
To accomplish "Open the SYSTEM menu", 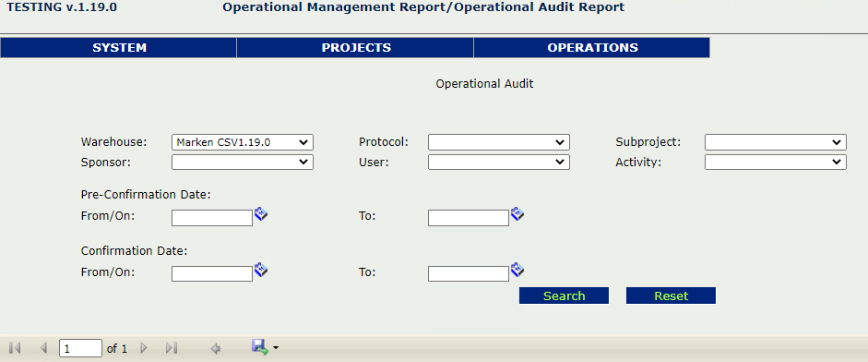I will [119, 48].
